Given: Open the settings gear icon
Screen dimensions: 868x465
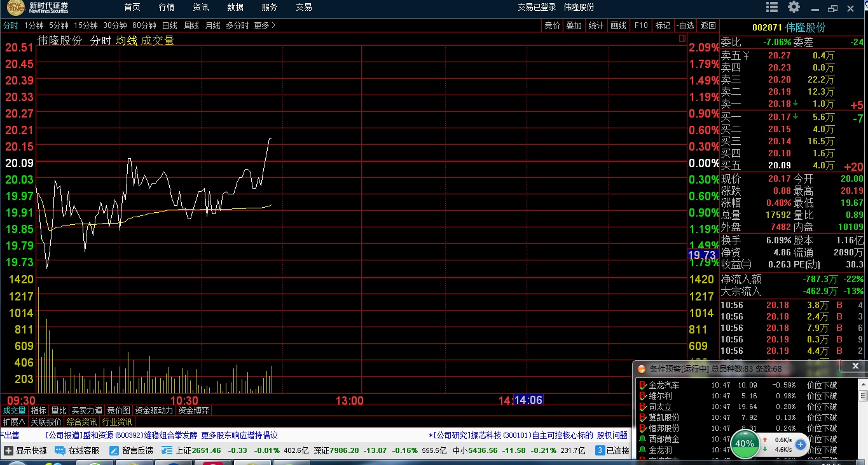Looking at the screenshot, I should point(794,7).
